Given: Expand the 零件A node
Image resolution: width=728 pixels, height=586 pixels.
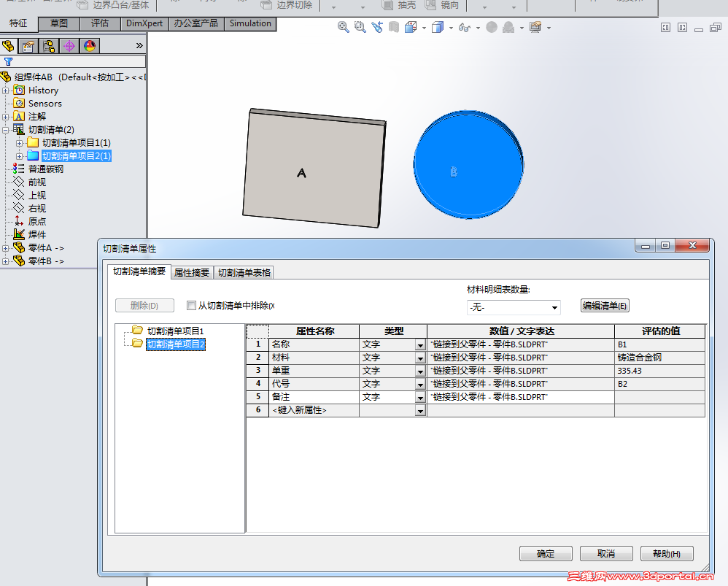Looking at the screenshot, I should coord(6,248).
